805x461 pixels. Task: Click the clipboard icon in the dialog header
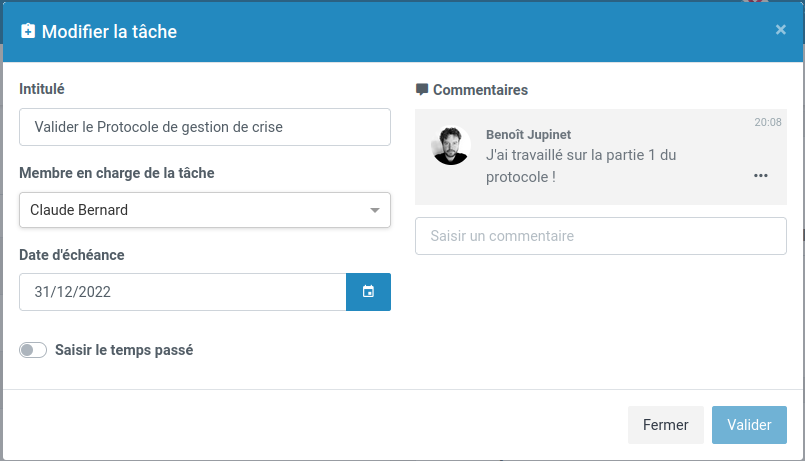pyautogui.click(x=28, y=31)
